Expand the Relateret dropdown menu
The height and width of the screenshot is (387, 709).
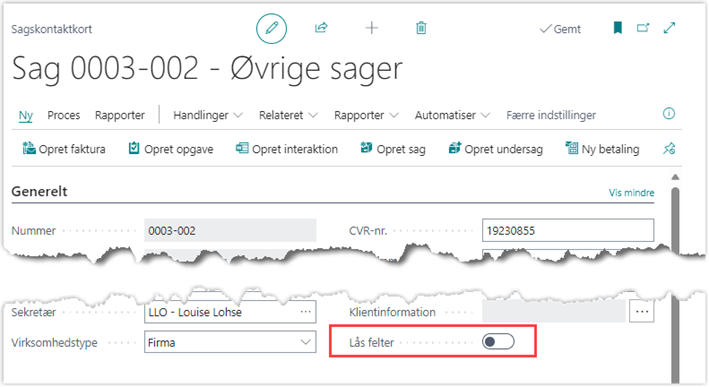pyautogui.click(x=288, y=115)
